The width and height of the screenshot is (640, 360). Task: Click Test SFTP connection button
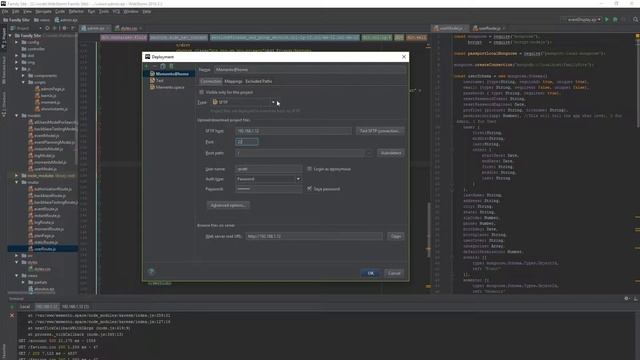(380, 131)
